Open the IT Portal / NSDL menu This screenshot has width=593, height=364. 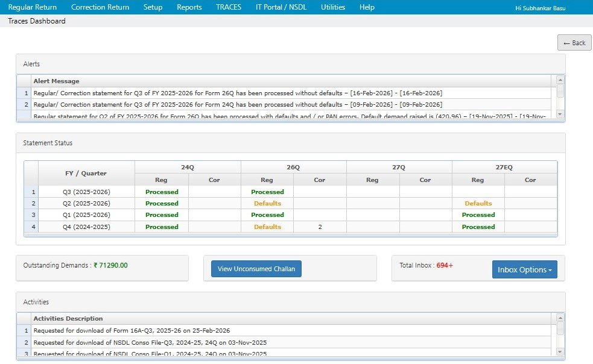pos(281,7)
